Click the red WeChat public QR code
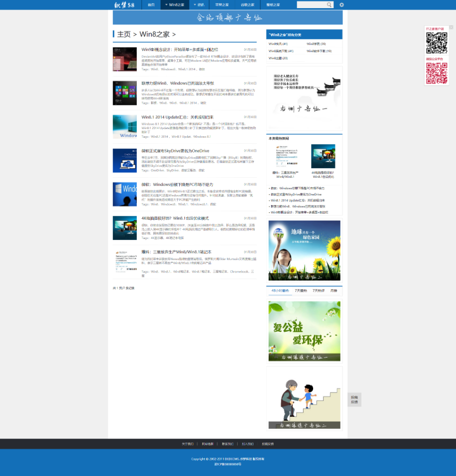456x476 pixels. pos(437,73)
